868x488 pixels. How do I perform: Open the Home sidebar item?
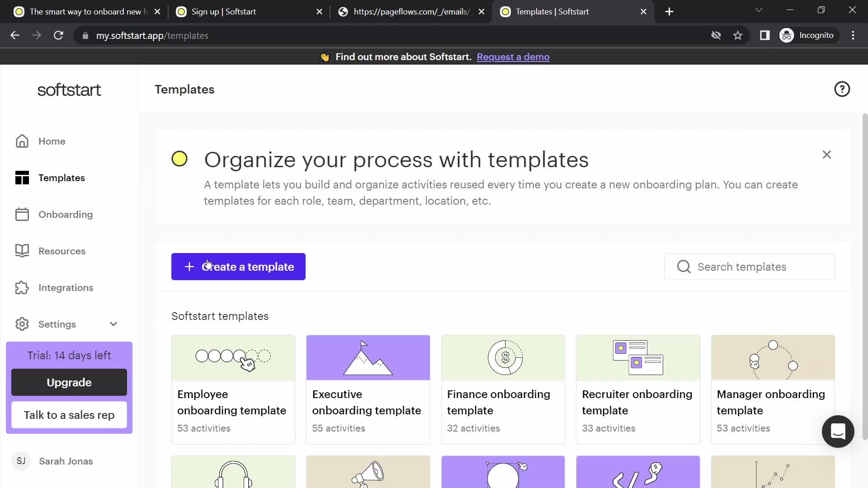pyautogui.click(x=41, y=141)
